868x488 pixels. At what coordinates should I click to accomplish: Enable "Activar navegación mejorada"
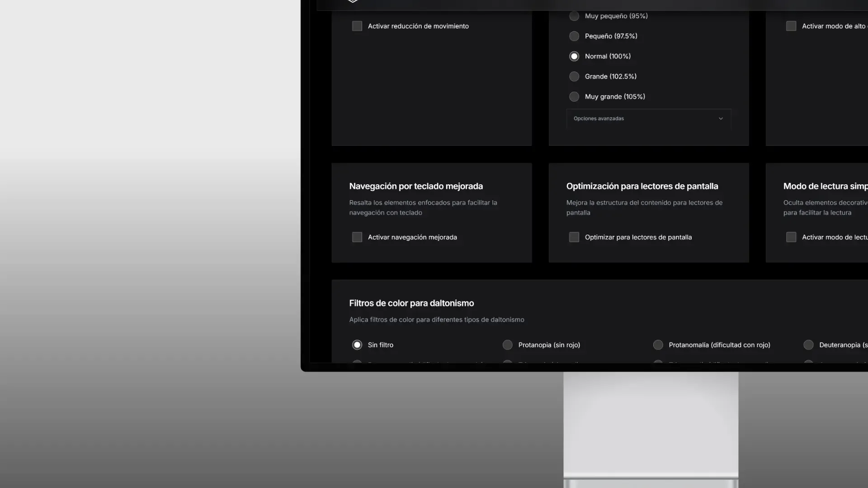pos(357,237)
